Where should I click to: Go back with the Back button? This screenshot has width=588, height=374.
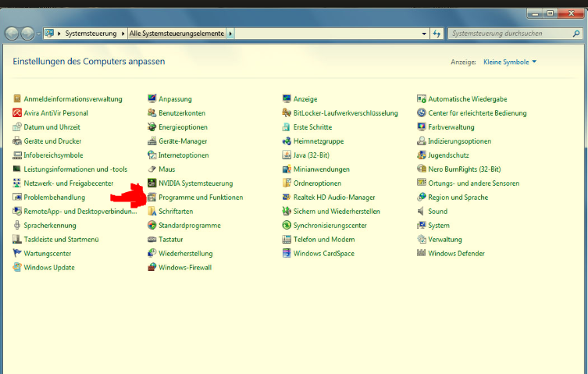tap(12, 34)
